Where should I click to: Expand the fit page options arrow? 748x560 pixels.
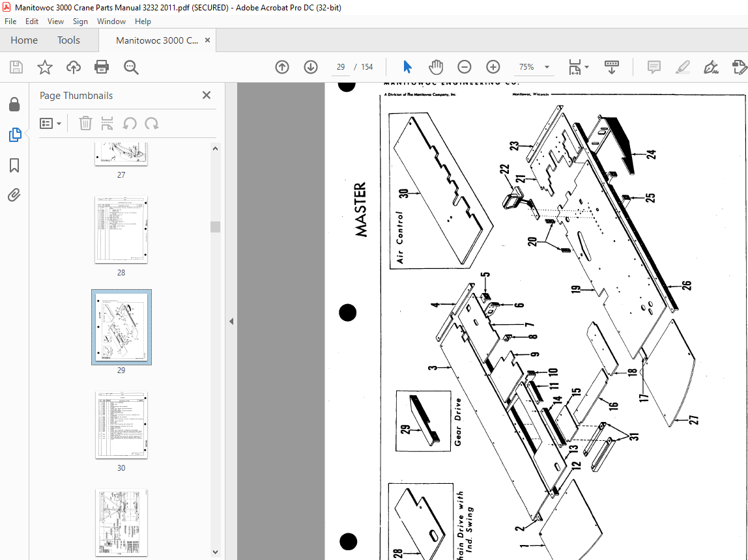587,67
